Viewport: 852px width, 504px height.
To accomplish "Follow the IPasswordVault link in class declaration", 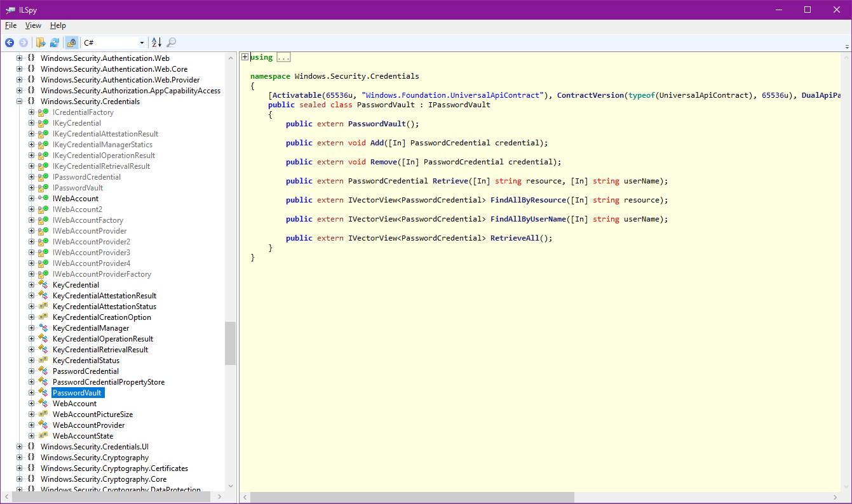I will point(459,105).
